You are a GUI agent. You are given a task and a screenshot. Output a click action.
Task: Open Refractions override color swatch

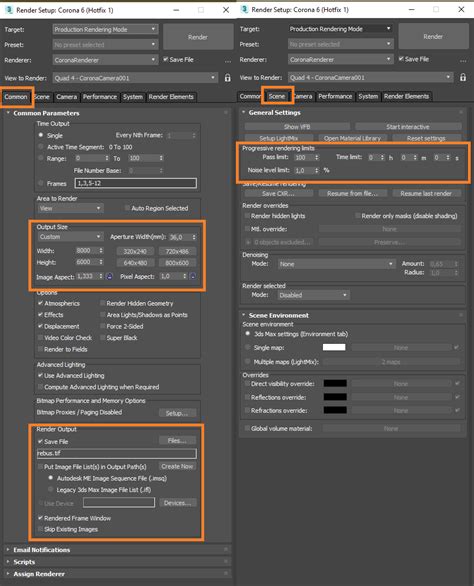tap(335, 410)
